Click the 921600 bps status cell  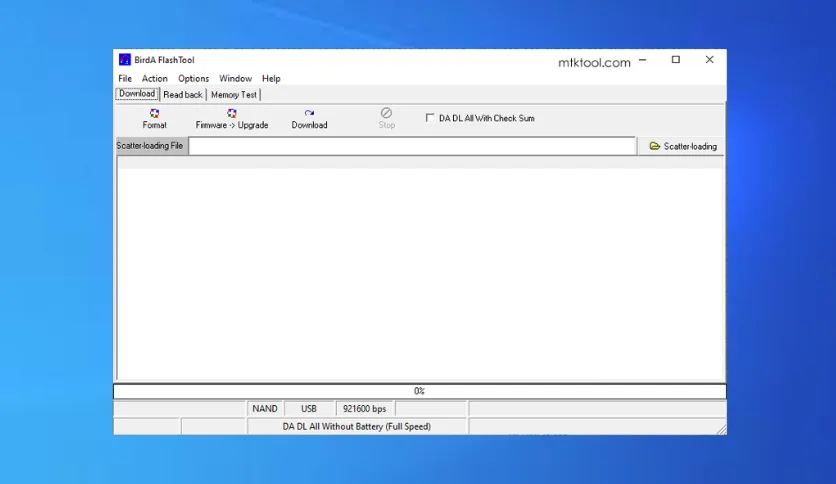click(365, 409)
